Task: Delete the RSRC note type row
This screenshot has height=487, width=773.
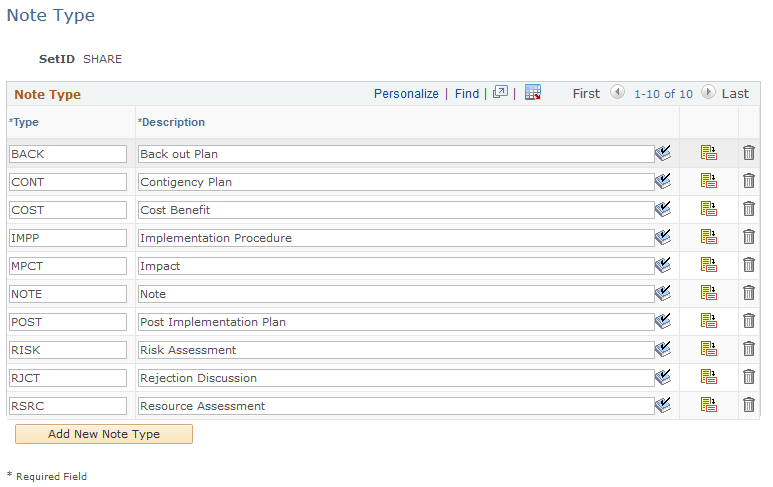Action: point(748,405)
